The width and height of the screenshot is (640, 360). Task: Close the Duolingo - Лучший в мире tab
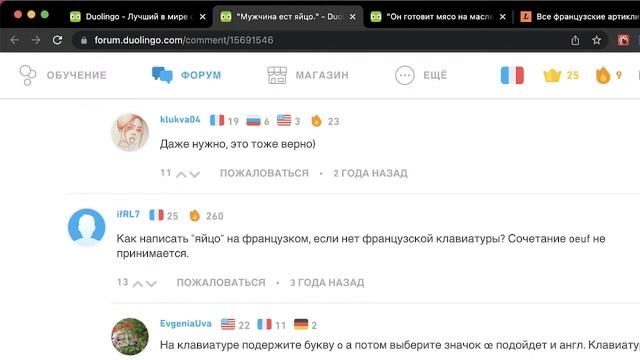coord(202,17)
